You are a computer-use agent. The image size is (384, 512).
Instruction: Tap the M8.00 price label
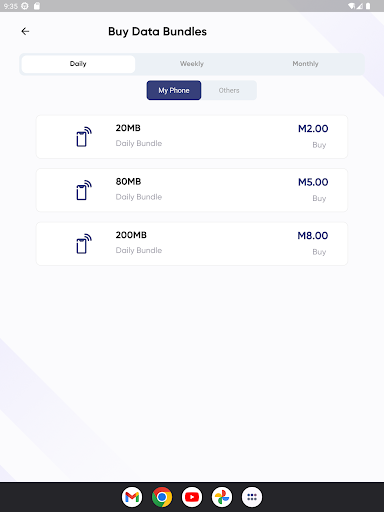[x=313, y=236]
